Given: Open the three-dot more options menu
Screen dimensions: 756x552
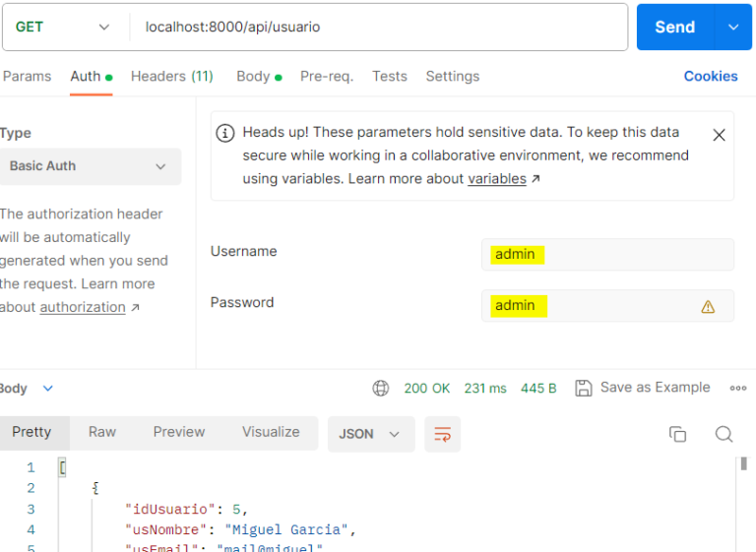Looking at the screenshot, I should coord(738,389).
